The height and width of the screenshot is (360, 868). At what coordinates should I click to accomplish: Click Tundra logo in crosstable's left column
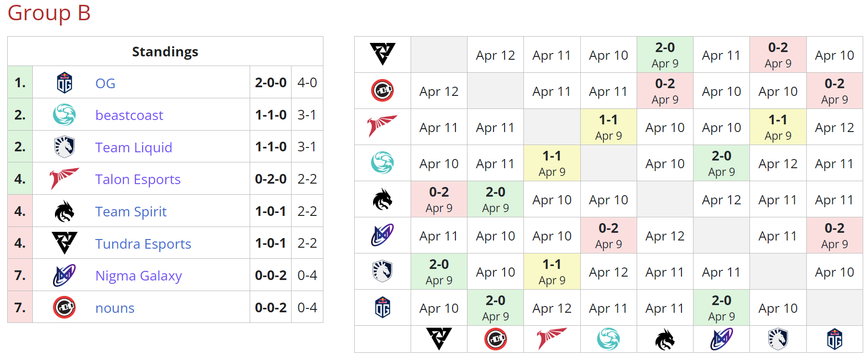383,54
